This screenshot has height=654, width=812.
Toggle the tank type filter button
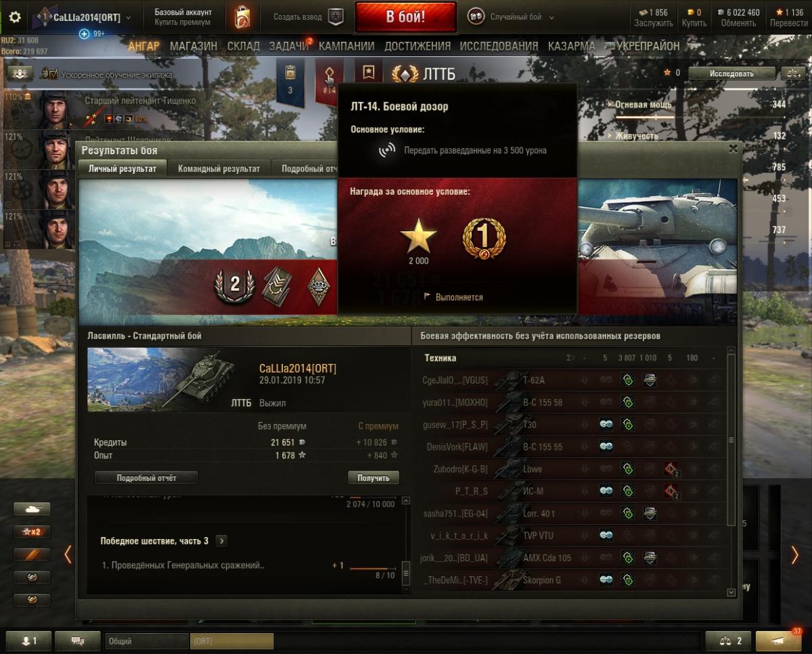point(32,509)
